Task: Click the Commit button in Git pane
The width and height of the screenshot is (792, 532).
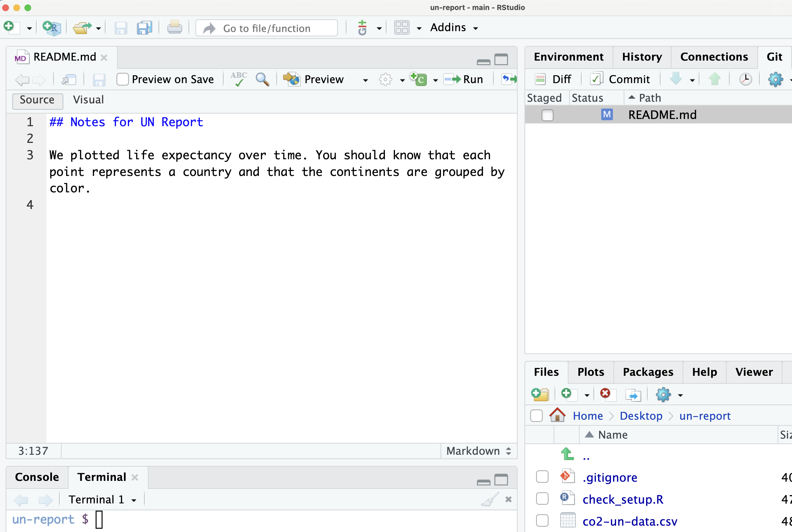Action: coord(620,79)
